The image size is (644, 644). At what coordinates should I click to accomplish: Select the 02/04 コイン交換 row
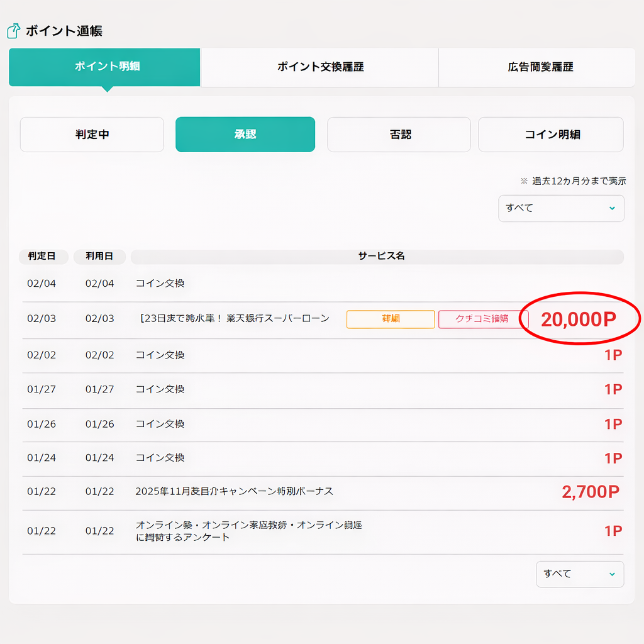click(x=160, y=284)
